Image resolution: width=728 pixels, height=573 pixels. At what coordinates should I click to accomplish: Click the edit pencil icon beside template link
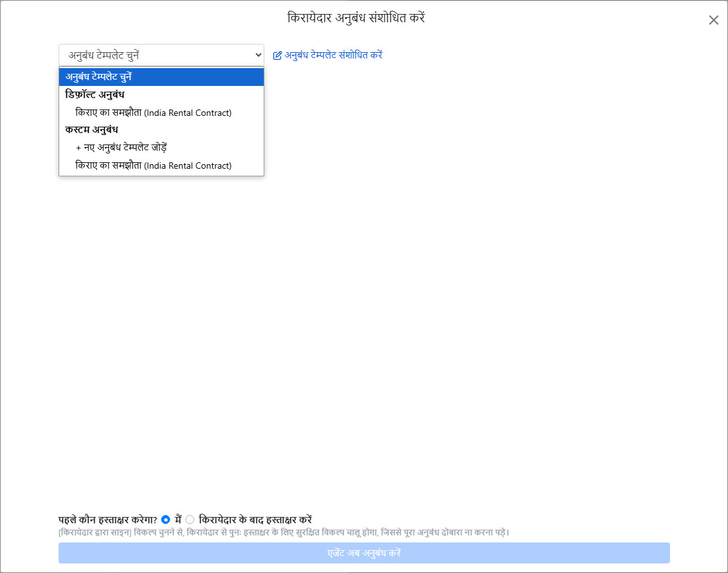coord(277,55)
